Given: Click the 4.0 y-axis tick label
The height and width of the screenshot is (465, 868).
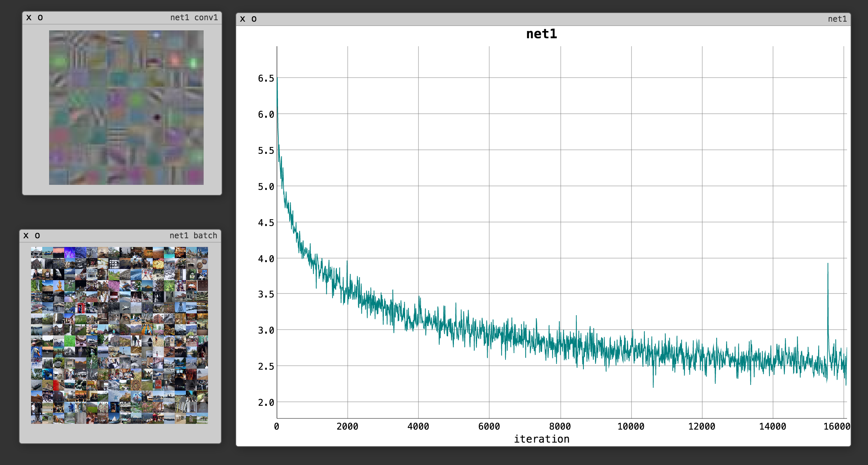Looking at the screenshot, I should pos(266,259).
